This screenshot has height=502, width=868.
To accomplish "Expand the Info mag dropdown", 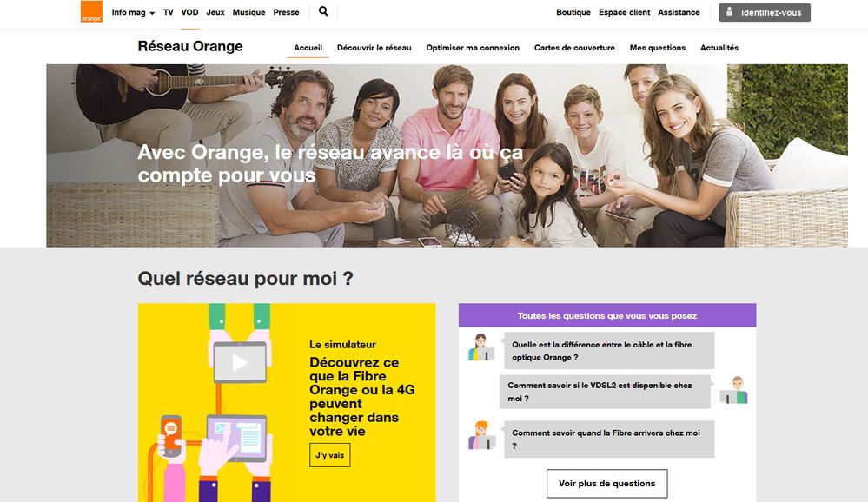I will click(133, 12).
